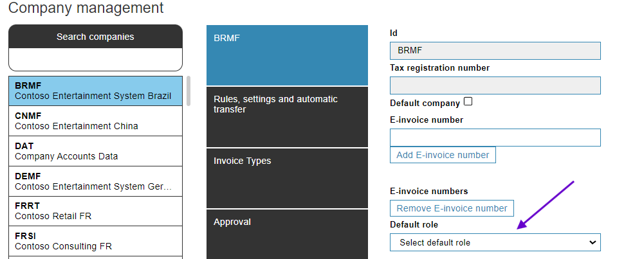
Task: Open the Select default role dropdown
Action: point(495,242)
